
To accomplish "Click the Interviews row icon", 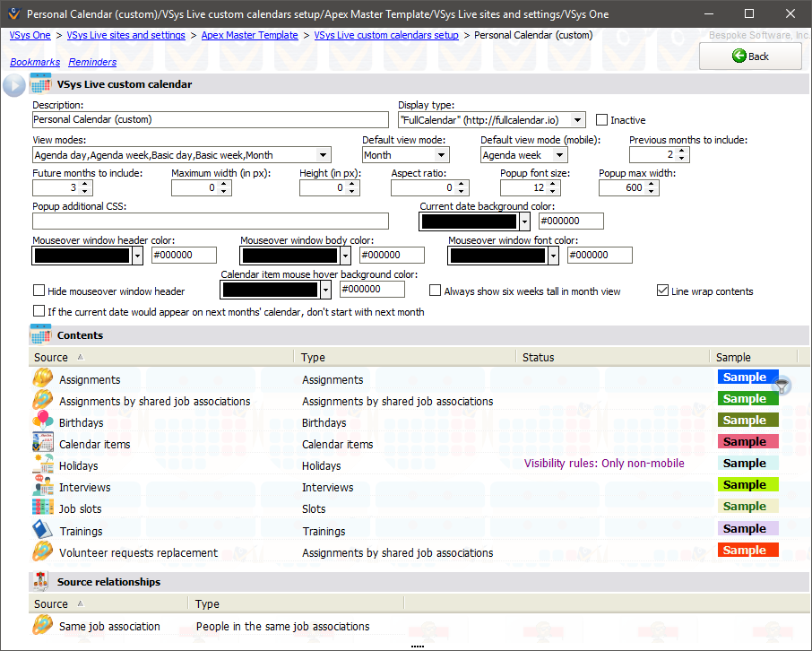I will 42,486.
